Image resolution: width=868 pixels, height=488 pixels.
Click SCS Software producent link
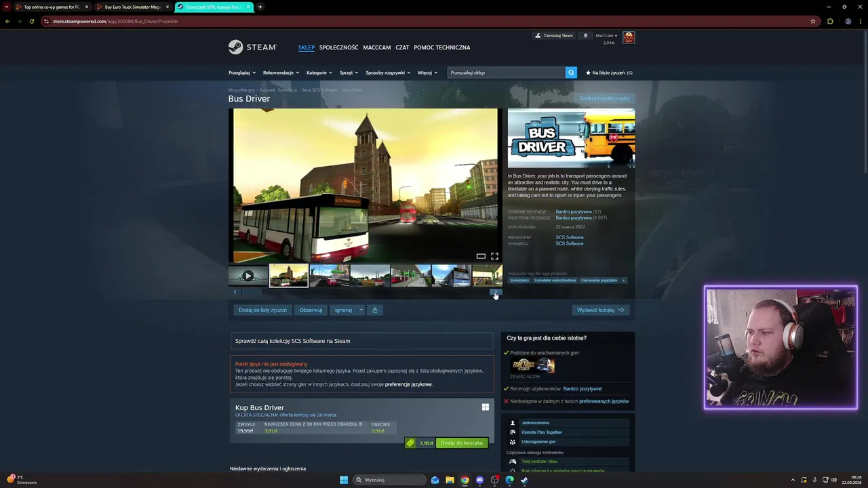click(570, 237)
